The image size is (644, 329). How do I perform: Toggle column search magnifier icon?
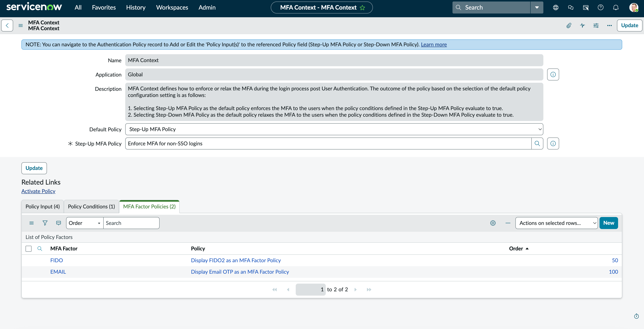click(40, 249)
